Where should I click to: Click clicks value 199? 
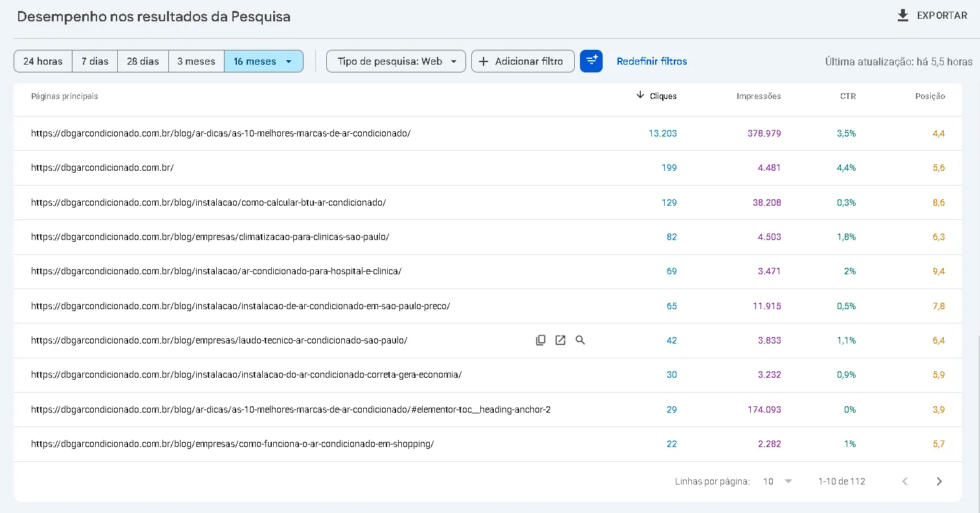click(669, 168)
